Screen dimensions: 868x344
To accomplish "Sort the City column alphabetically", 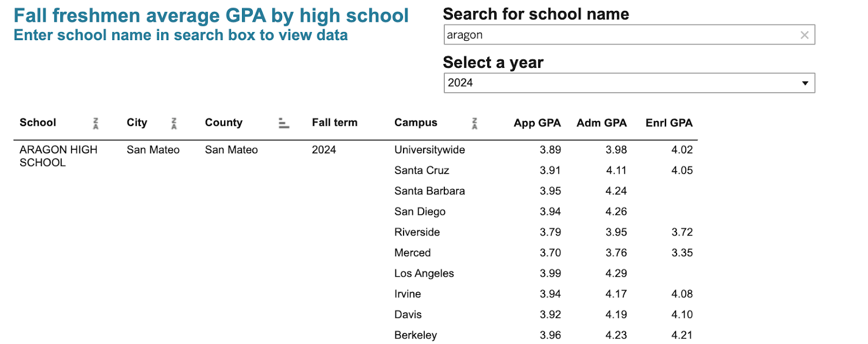I will [174, 124].
